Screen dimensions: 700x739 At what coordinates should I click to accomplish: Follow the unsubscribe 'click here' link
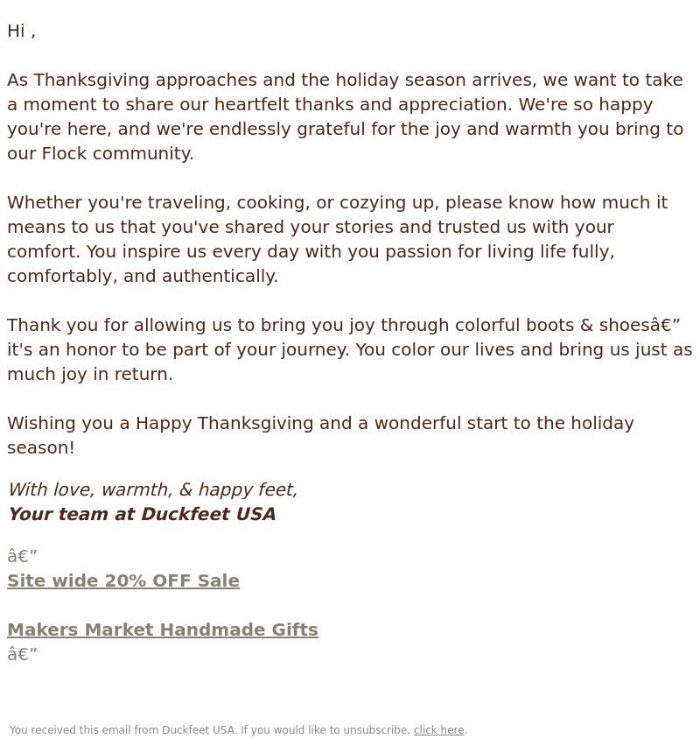click(x=438, y=729)
